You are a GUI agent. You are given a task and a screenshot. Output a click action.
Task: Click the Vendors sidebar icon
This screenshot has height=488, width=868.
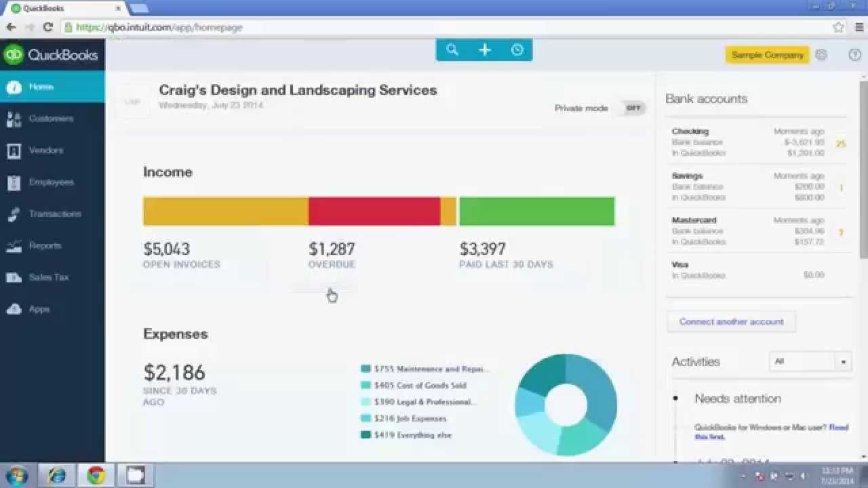[14, 150]
